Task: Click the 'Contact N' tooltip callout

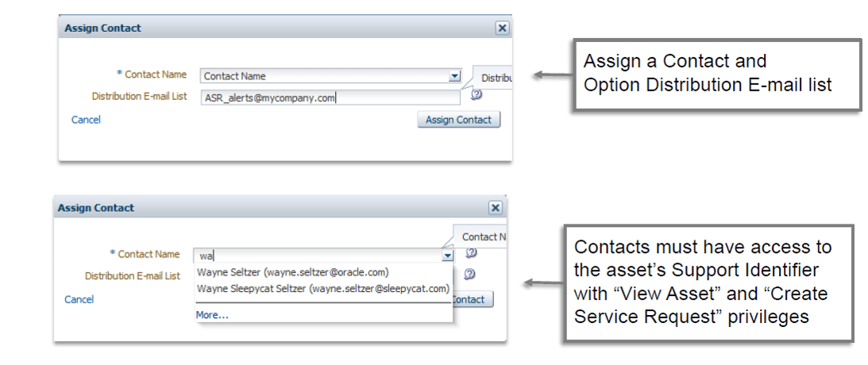Action: pyautogui.click(x=483, y=236)
